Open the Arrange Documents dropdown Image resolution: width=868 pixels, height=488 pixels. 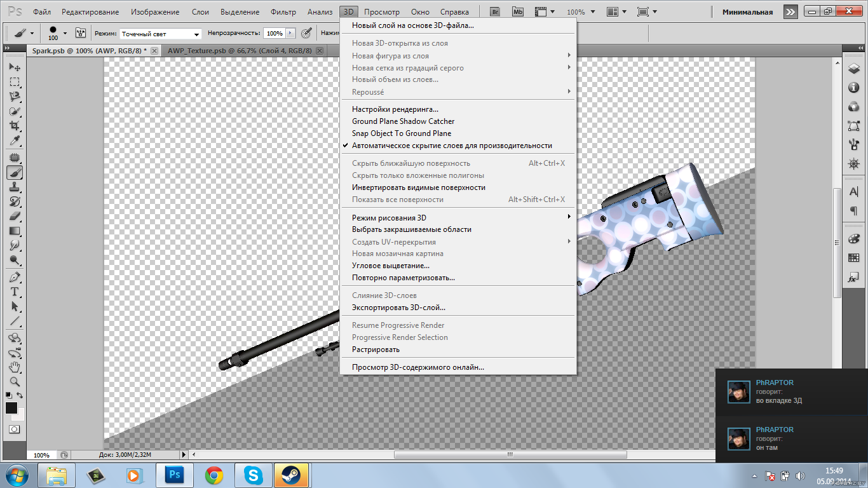(x=616, y=11)
